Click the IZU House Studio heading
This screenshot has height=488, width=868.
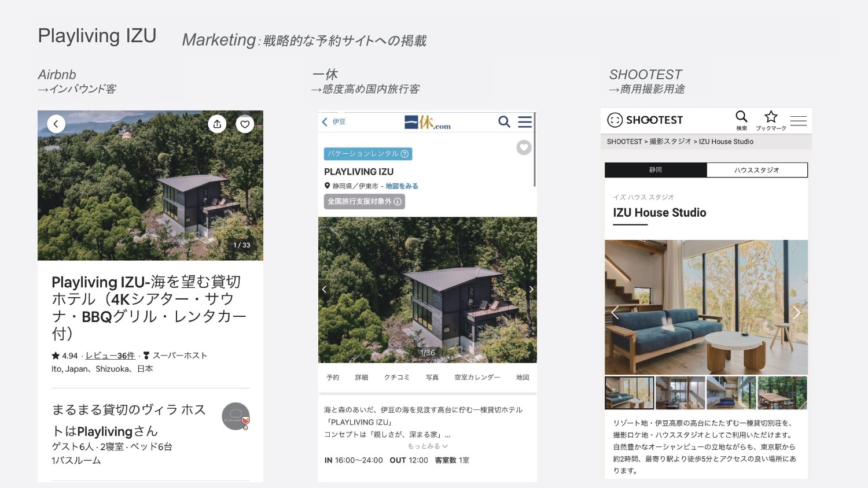660,213
